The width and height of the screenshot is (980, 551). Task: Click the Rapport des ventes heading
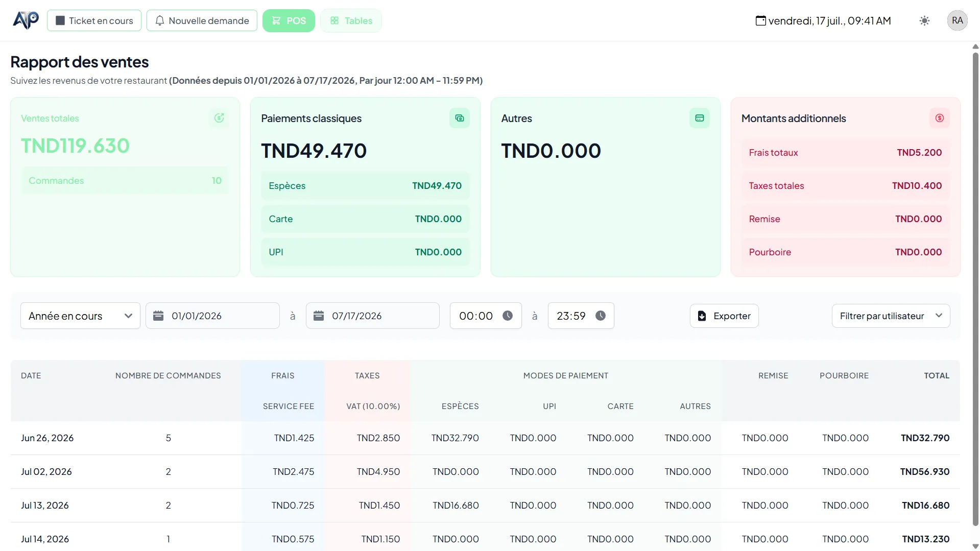coord(80,62)
